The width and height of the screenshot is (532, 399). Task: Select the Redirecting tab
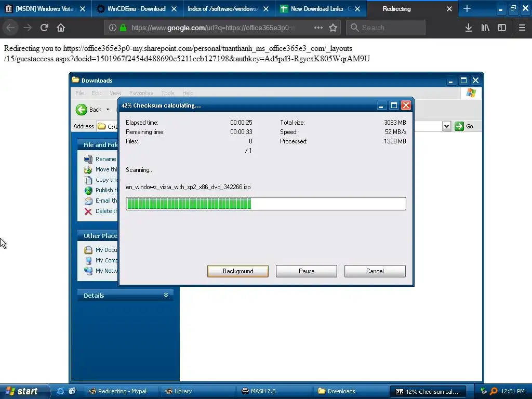point(396,9)
